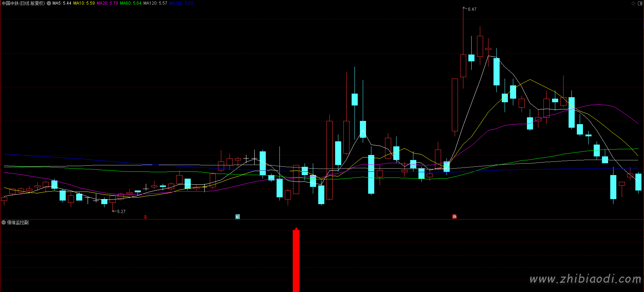Click the 5.27 low price marker

click(121, 212)
